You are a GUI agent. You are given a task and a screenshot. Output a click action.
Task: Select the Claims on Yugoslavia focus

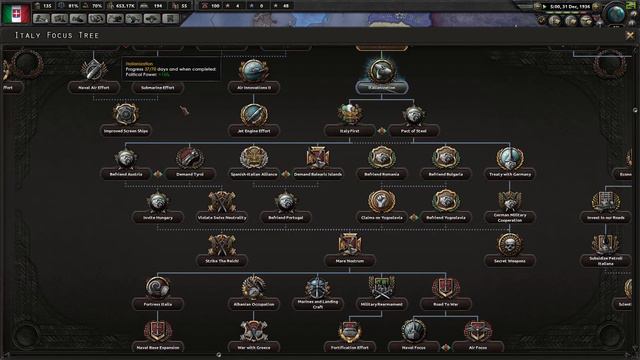(x=382, y=207)
